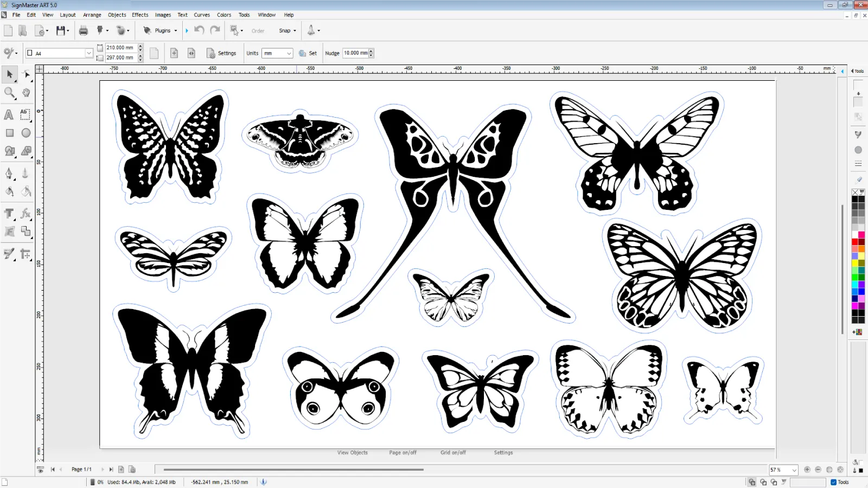Select the Rectangle shape tool
The image size is (868, 488).
pyautogui.click(x=9, y=133)
